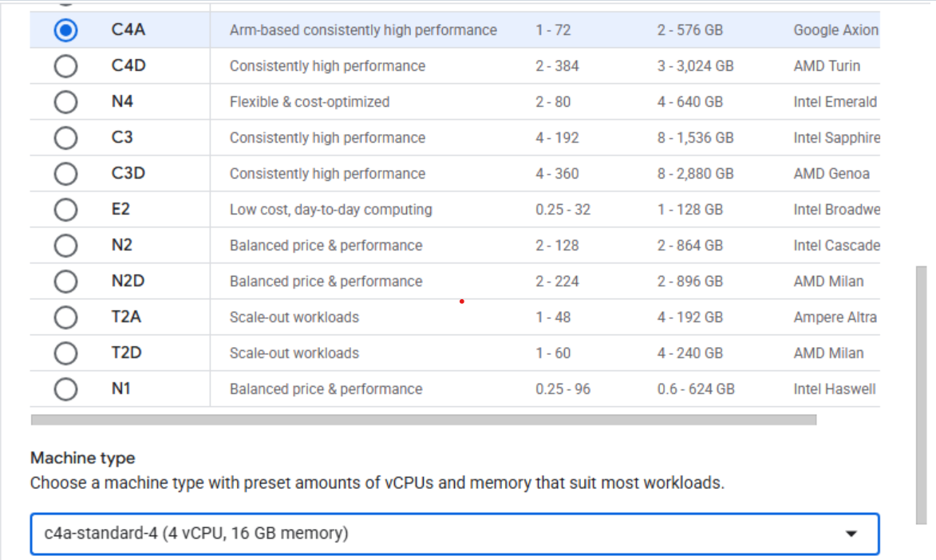Click the AMD Turin platform label
Screen dimensions: 936x560
point(828,65)
